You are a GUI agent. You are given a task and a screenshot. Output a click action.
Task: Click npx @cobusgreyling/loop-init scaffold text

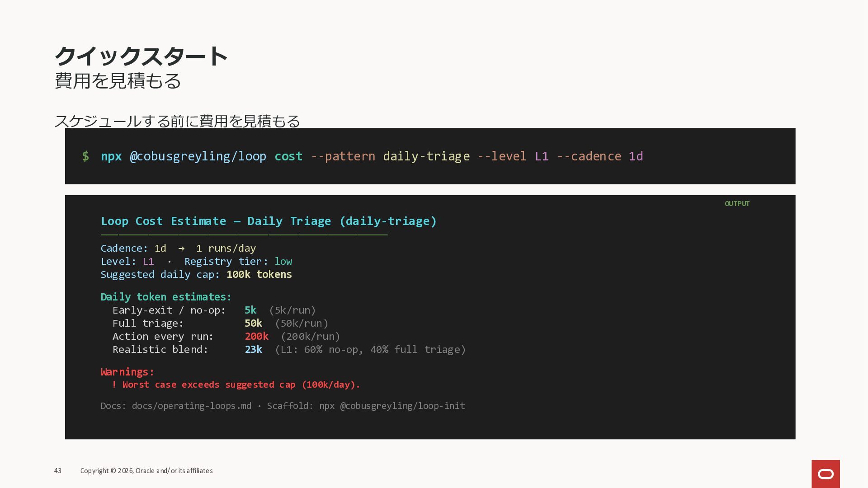pos(392,406)
